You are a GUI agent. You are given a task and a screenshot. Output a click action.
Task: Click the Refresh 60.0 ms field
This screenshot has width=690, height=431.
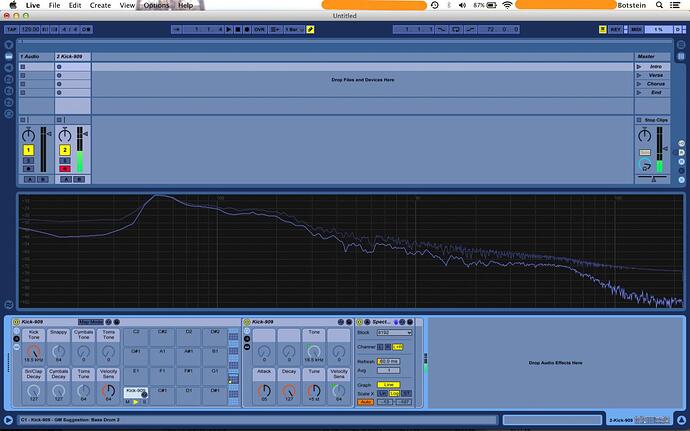tap(389, 361)
